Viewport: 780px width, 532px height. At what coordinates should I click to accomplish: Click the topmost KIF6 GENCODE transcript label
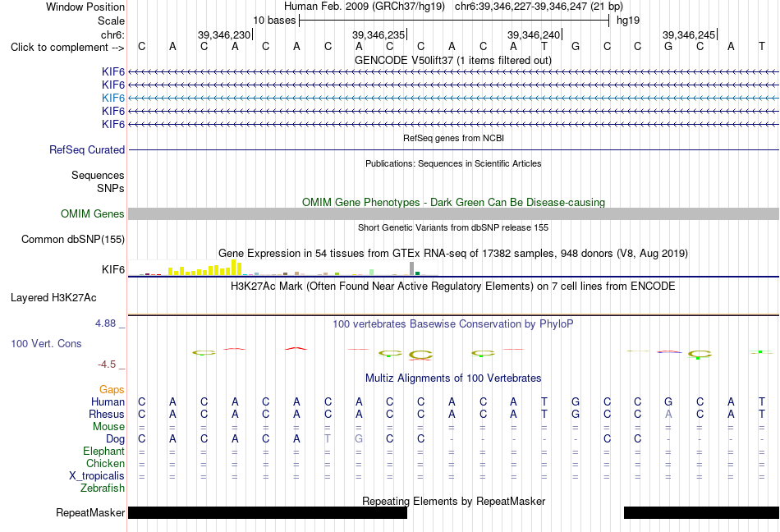click(x=113, y=72)
